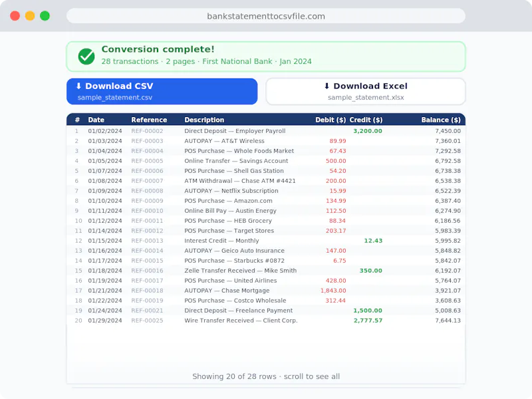The width and height of the screenshot is (532, 399).
Task: Click the green maximize window button
Action: coord(45,16)
